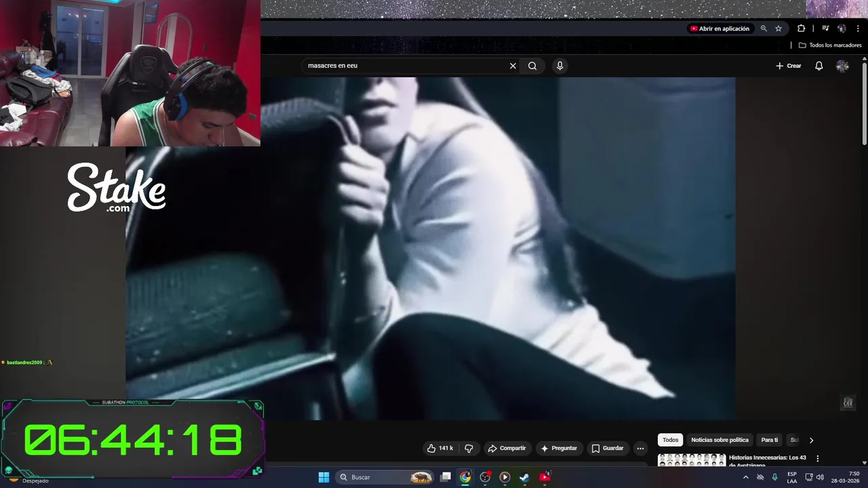Open Chrome media controls icon
This screenshot has height=488, width=868.
tap(825, 28)
